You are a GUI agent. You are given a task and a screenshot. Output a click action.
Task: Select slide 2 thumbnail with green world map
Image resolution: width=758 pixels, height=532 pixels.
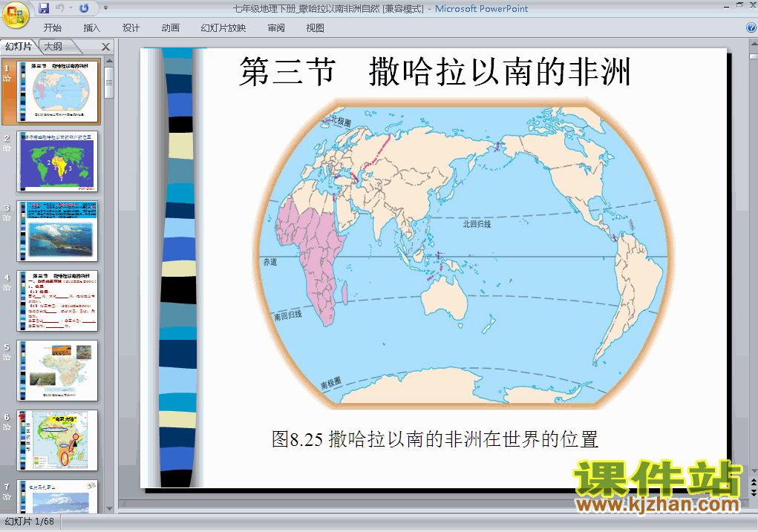(57, 161)
